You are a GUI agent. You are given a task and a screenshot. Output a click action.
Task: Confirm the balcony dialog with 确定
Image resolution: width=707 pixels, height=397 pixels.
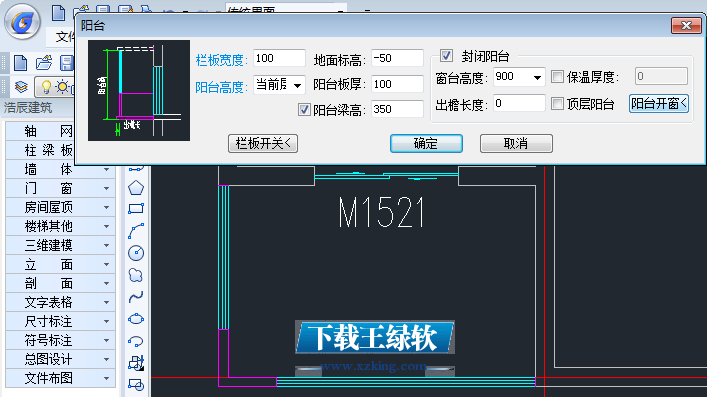click(426, 143)
